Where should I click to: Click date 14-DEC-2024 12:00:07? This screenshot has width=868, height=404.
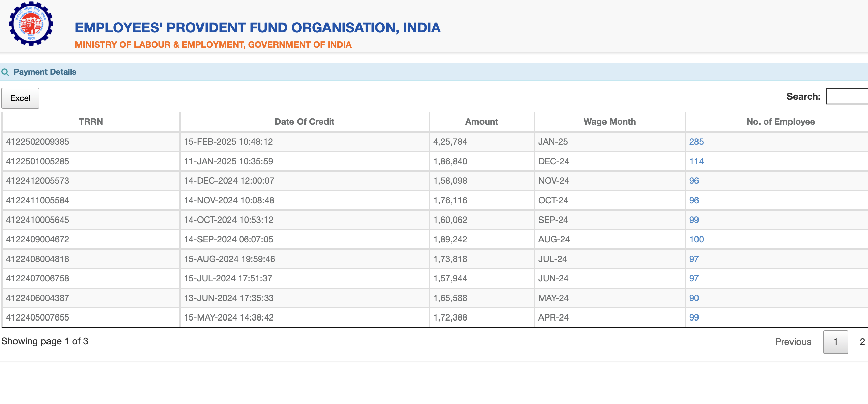(x=229, y=181)
